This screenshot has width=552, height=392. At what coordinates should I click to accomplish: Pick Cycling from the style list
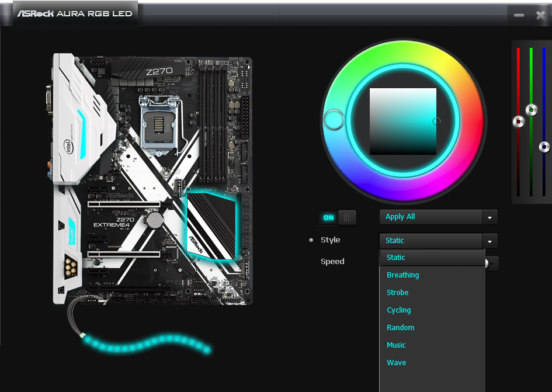pyautogui.click(x=432, y=310)
